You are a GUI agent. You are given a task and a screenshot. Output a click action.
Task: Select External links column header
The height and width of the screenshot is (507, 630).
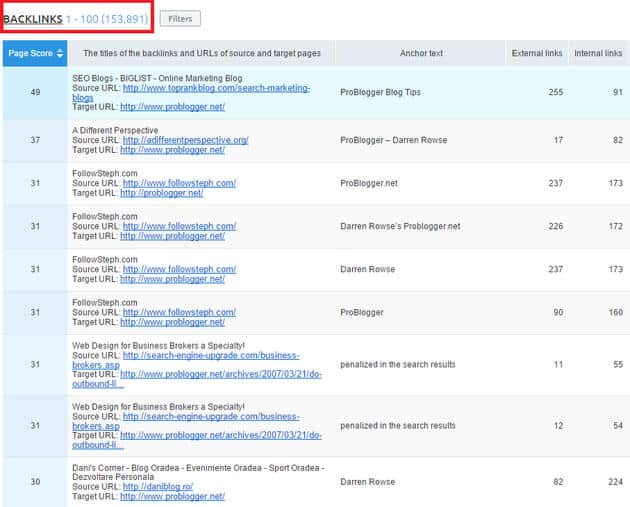point(537,53)
